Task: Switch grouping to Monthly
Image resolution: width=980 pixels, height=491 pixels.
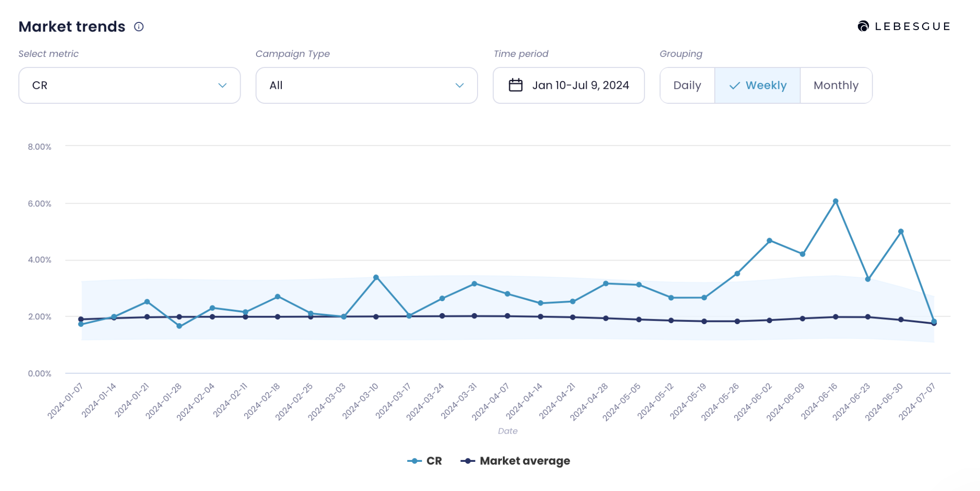Action: click(836, 85)
